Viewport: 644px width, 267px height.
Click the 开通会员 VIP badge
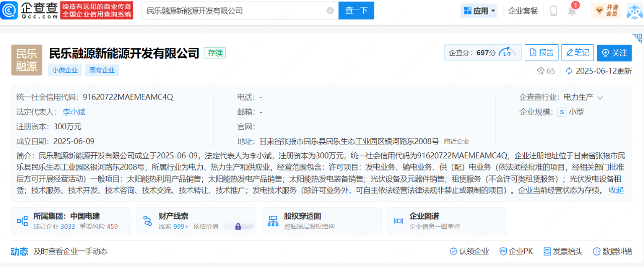(x=606, y=11)
